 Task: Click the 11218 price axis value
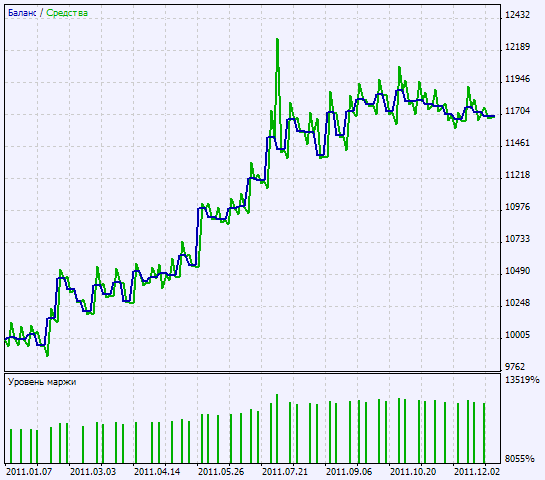pyautogui.click(x=517, y=175)
